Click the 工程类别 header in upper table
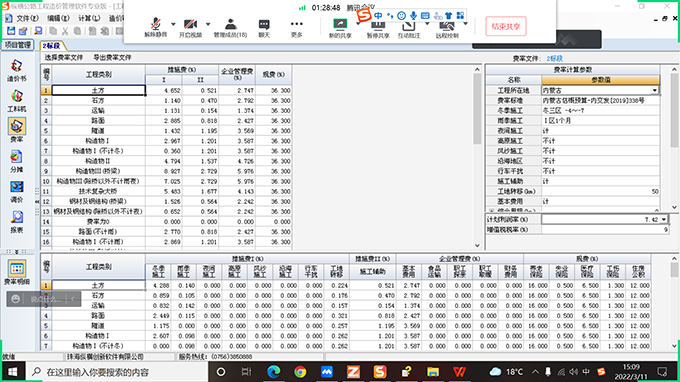This screenshot has height=382, width=680. [x=98, y=75]
